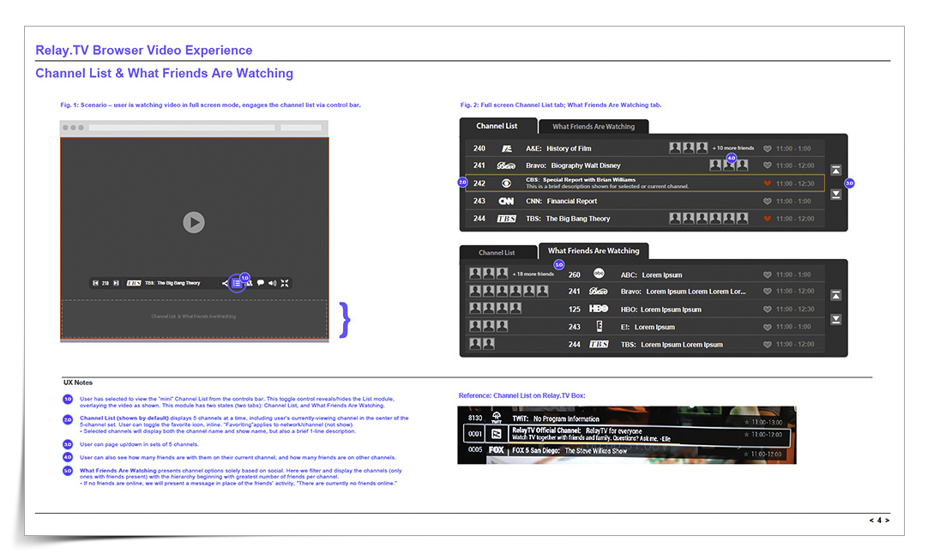Click the A&E logo on channel 240

point(507,148)
